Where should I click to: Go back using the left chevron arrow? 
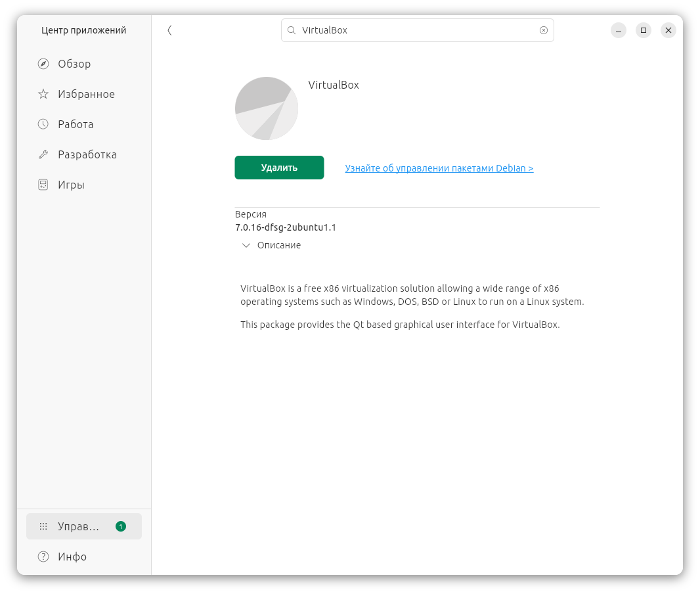[x=169, y=30]
